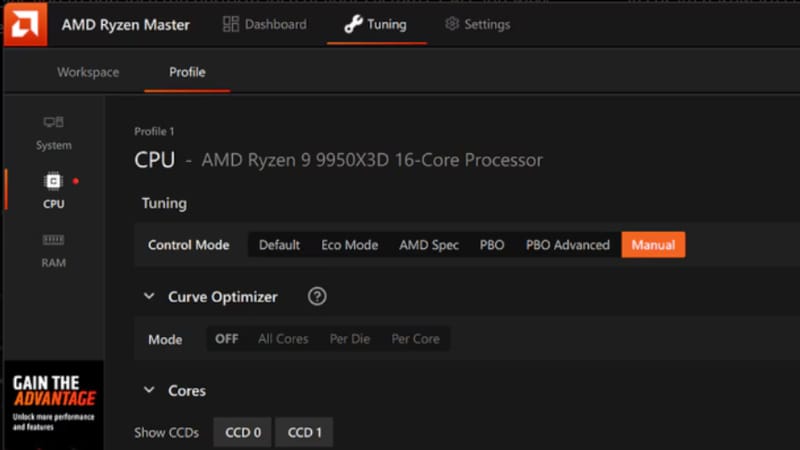The height and width of the screenshot is (450, 800).
Task: Open the Settings tab
Action: point(477,24)
